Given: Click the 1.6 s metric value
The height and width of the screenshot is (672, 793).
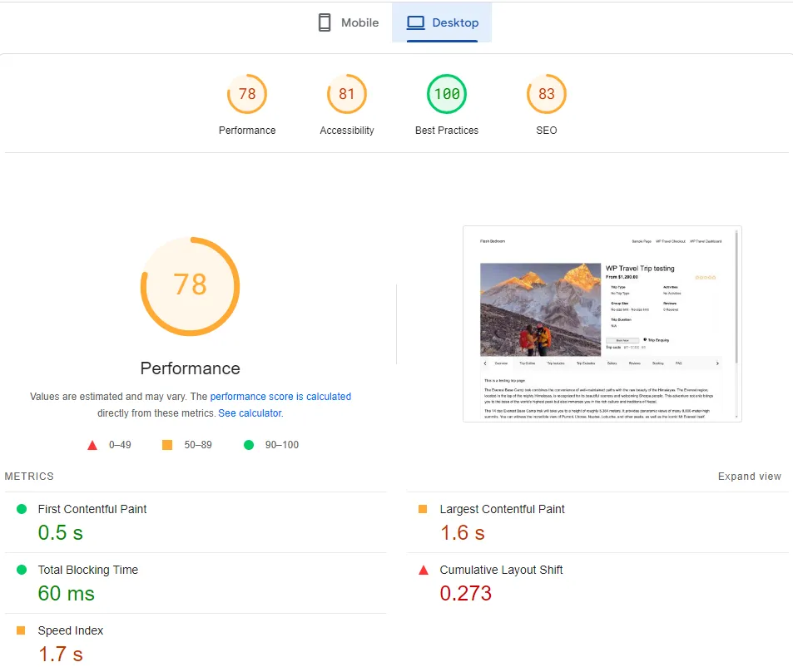Looking at the screenshot, I should click(x=463, y=532).
